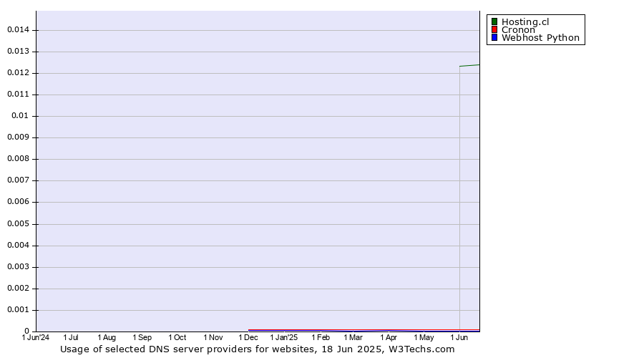
Task: Click the 0.004 y-axis label
Action: point(18,246)
